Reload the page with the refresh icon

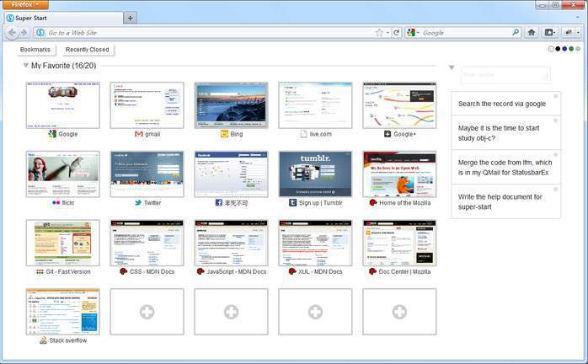point(396,33)
